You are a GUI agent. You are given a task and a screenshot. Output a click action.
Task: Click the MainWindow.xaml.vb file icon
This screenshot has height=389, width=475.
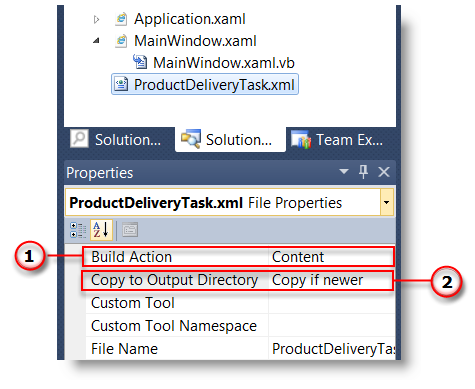[140, 62]
